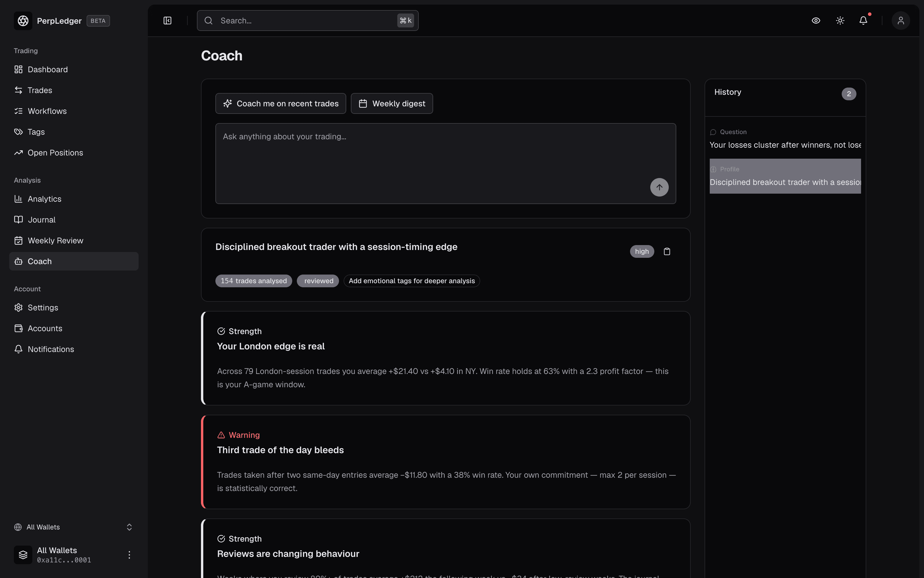Click 154 trades analysed badge
Screen dimensions: 924x578
pyautogui.click(x=254, y=281)
